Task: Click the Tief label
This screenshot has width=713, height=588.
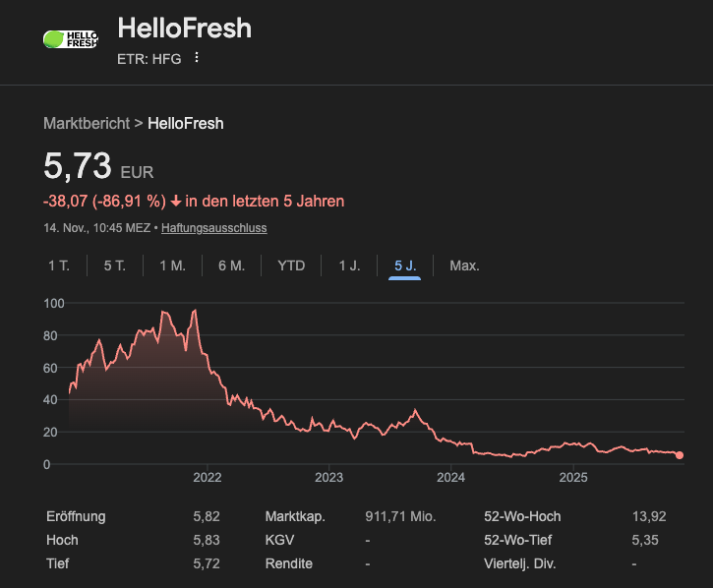Action: [x=58, y=563]
